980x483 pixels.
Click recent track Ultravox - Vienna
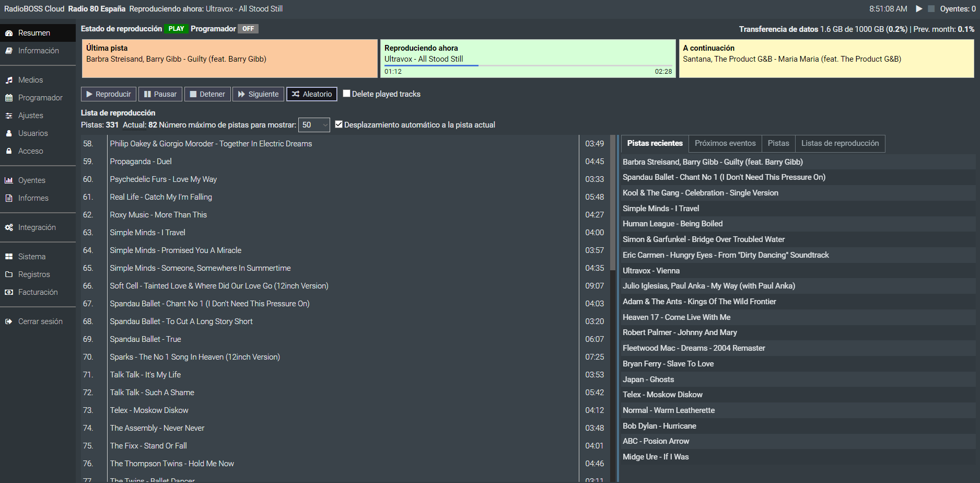[x=798, y=271]
